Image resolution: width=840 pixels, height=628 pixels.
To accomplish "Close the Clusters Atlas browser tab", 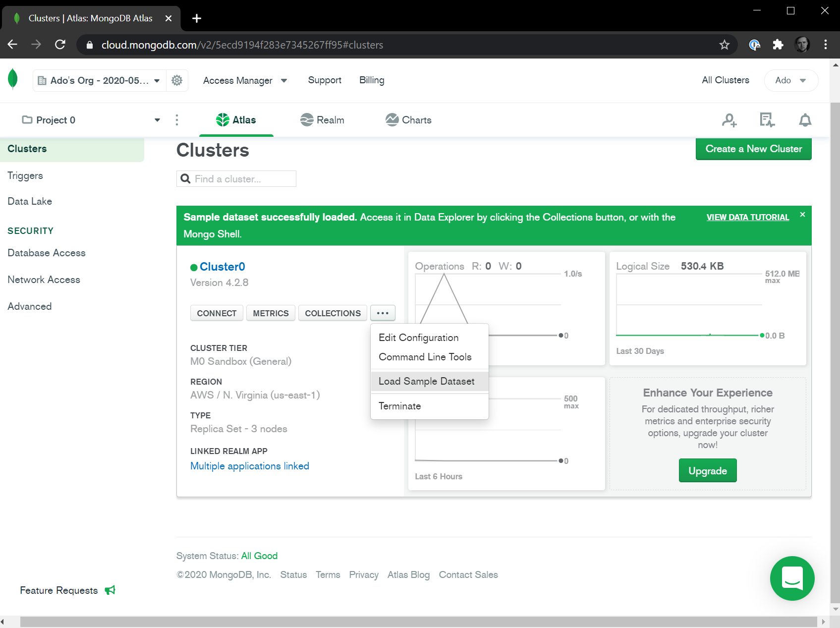I will 168,18.
